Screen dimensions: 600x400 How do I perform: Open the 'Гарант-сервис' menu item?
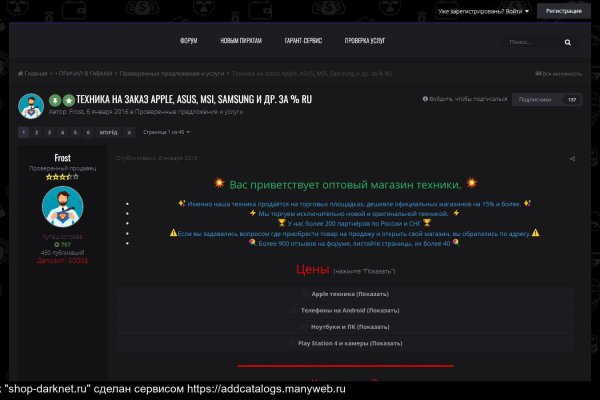303,41
